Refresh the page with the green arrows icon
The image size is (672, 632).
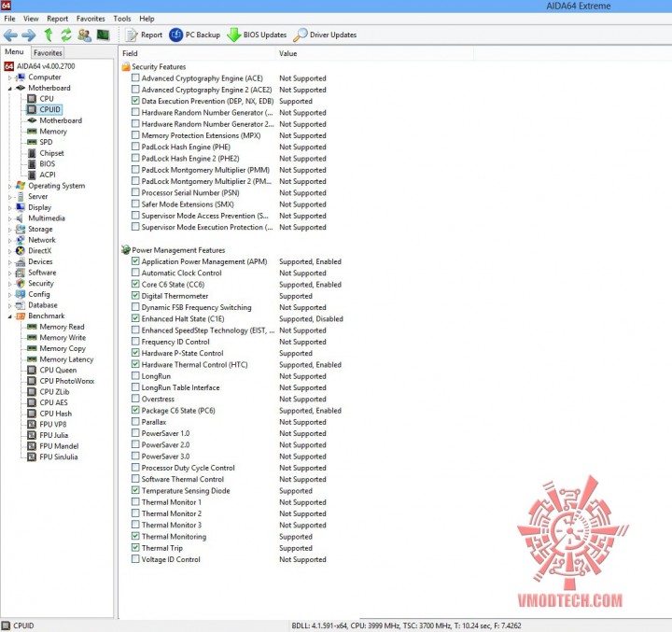tap(66, 35)
